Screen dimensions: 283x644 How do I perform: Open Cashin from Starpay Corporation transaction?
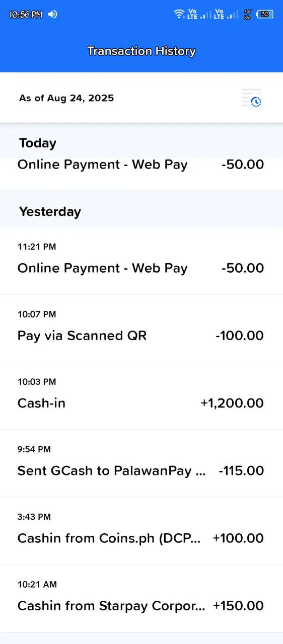pos(141,598)
